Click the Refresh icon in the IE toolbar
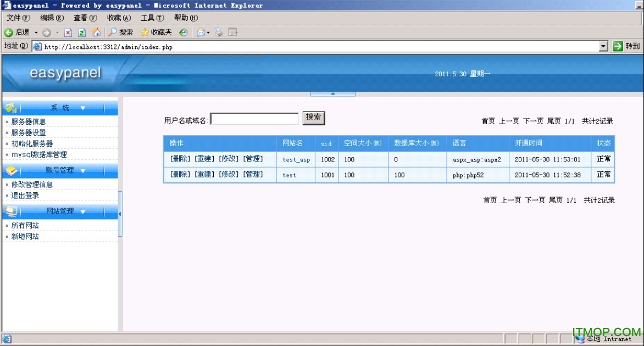Screen dimensions: 644x346 click(81, 32)
